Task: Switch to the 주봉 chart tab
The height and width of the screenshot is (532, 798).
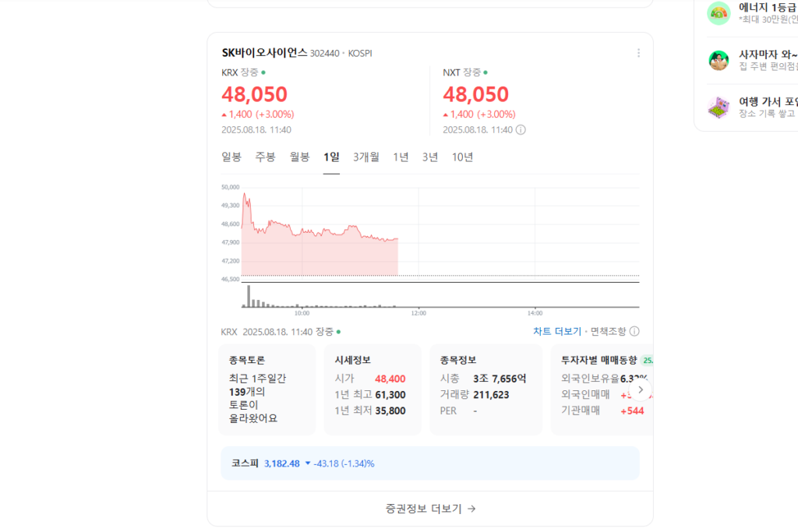Action: [263, 157]
